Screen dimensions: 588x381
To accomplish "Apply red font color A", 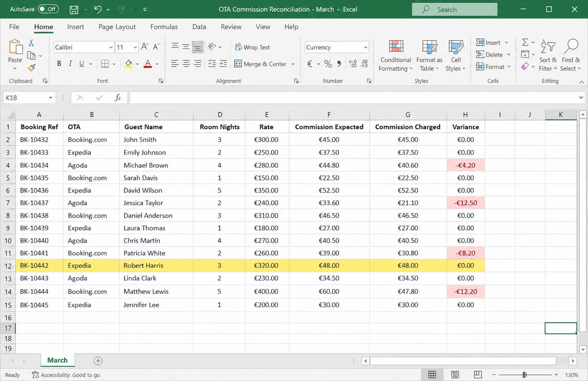I will [147, 63].
